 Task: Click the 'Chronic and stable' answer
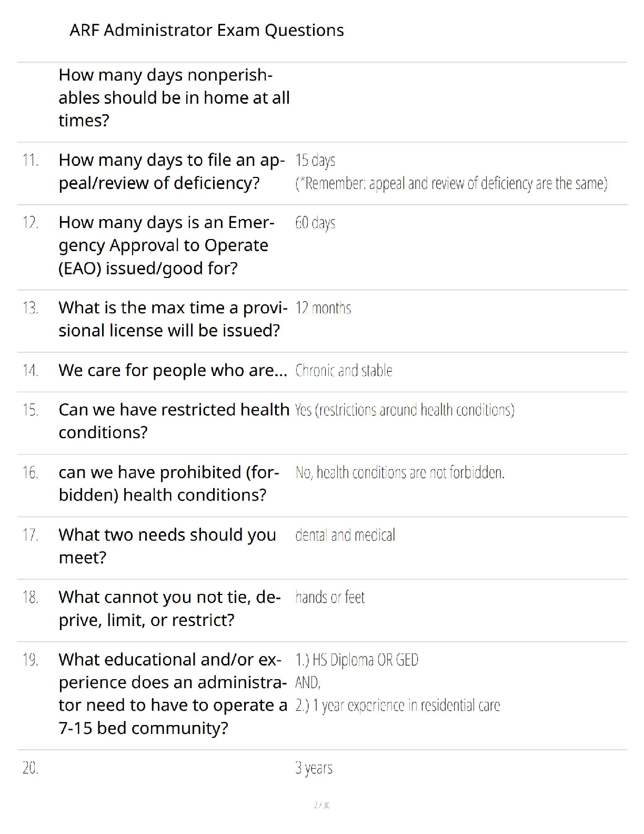pyautogui.click(x=344, y=371)
